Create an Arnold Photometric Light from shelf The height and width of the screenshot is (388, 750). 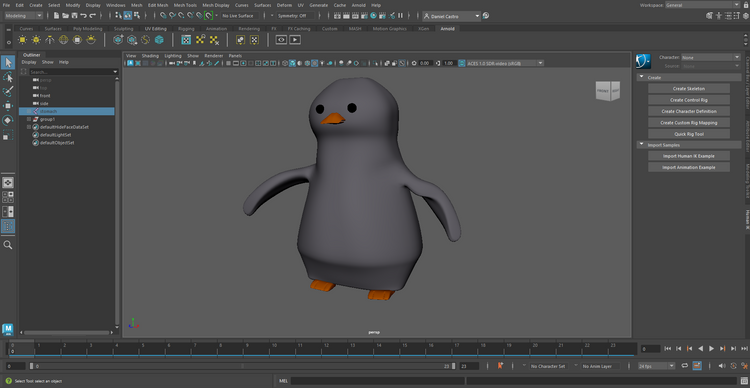click(x=50, y=40)
